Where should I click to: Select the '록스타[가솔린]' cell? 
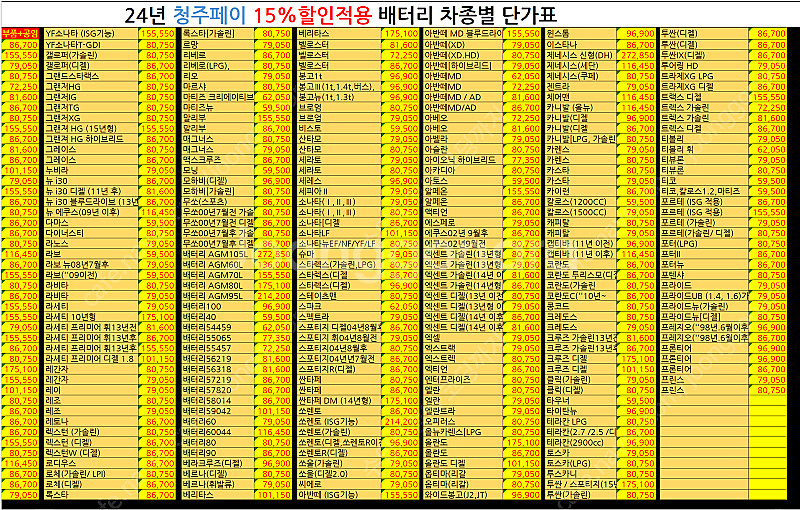click(x=217, y=34)
